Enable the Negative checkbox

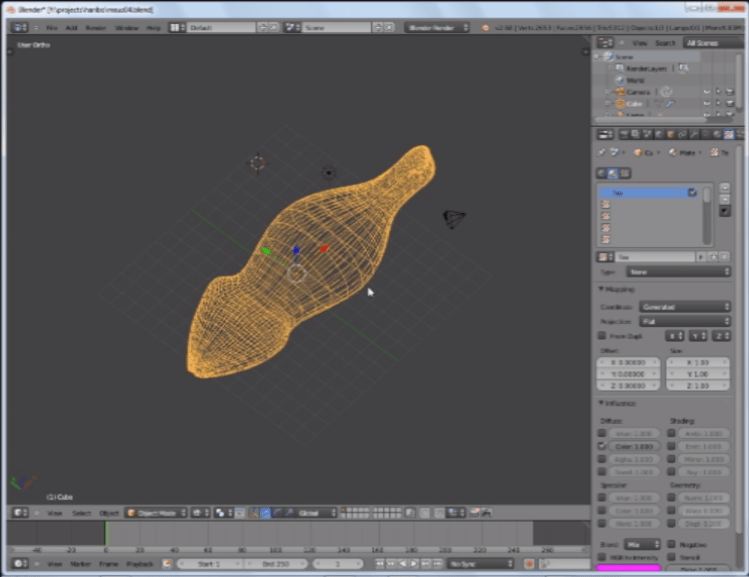coord(671,544)
